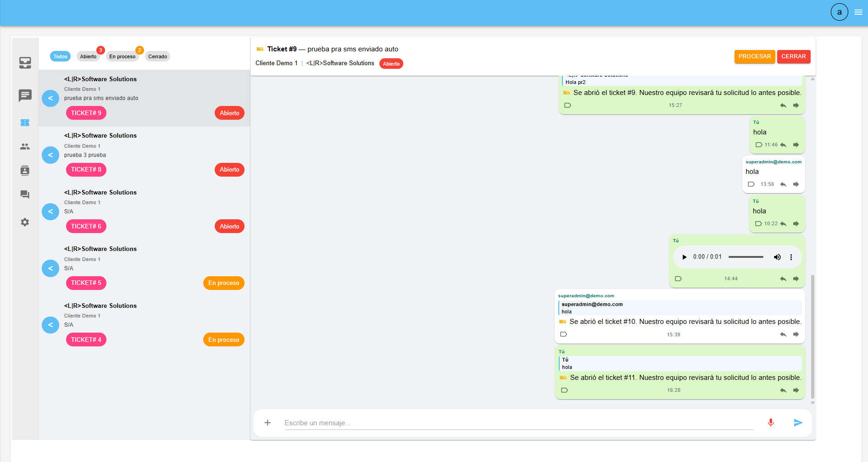Viewport: 868px width, 462px height.
Task: Tag the 'hola' message at 13:56
Action: click(751, 184)
